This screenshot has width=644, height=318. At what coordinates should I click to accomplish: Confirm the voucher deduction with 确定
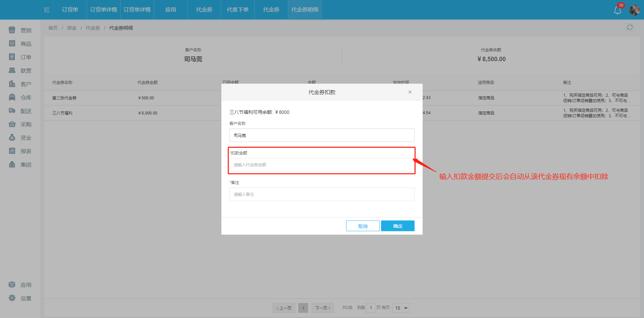click(x=397, y=226)
